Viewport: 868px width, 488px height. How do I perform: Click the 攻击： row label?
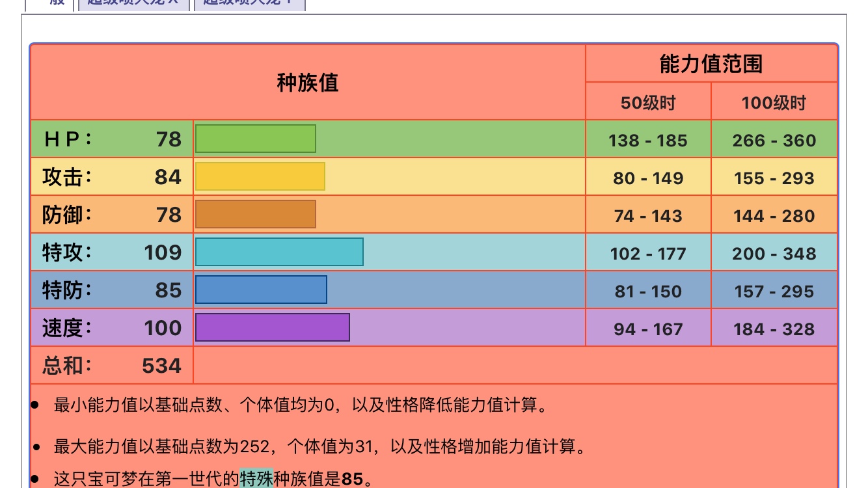click(x=68, y=176)
